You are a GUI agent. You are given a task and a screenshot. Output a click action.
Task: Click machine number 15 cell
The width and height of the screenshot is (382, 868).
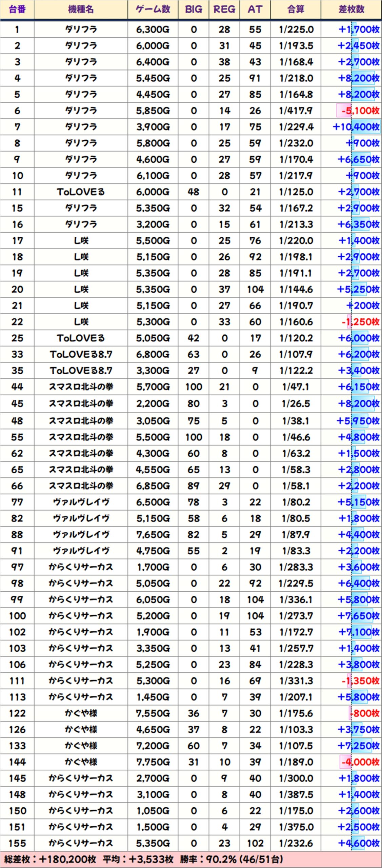pyautogui.click(x=17, y=208)
